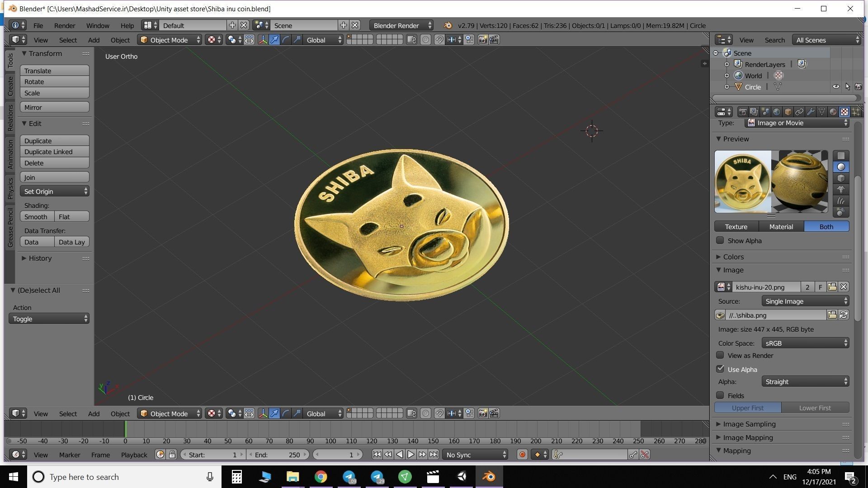Image resolution: width=868 pixels, height=488 pixels.
Task: Open the Particles properties tab
Action: (856, 112)
